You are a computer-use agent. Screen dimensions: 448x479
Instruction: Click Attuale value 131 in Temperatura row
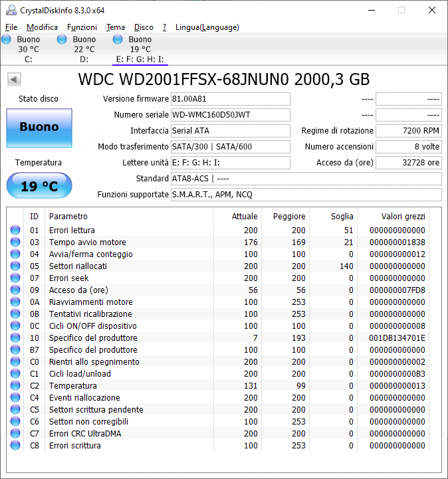pos(251,386)
